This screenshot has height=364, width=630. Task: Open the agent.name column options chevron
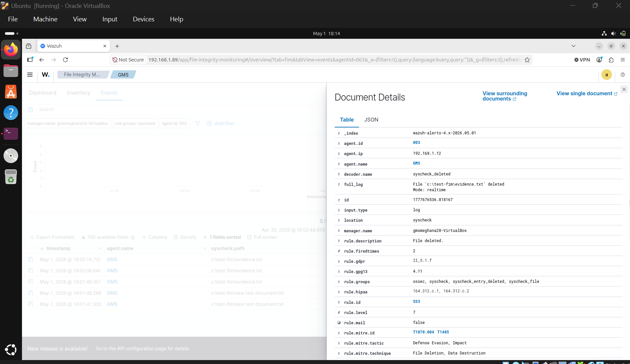tap(205, 248)
